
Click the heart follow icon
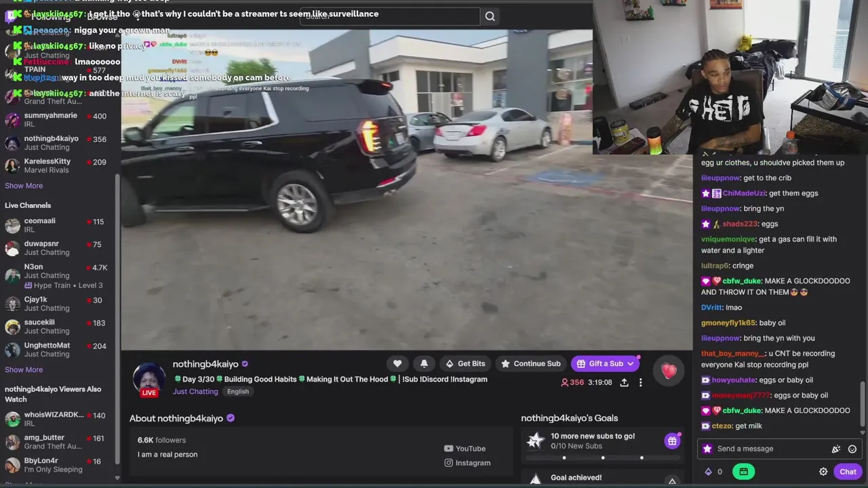pyautogui.click(x=397, y=364)
